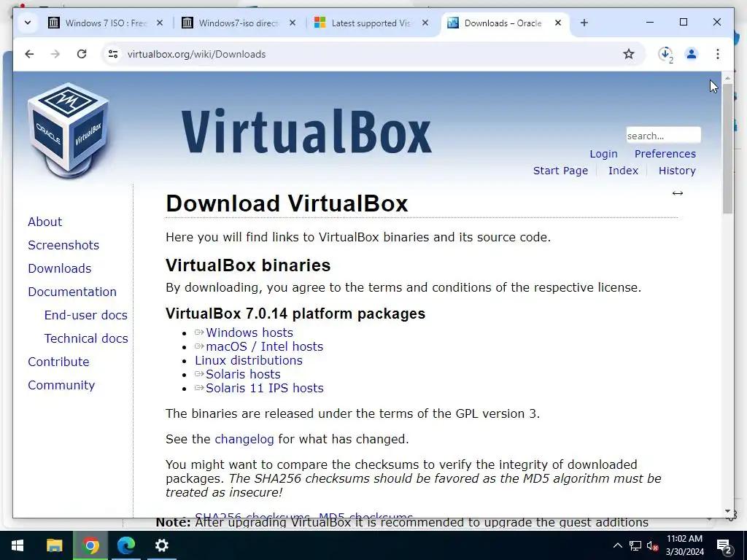Screen dimensions: 747x560
Task: Open the Preferences link
Action: click(665, 154)
